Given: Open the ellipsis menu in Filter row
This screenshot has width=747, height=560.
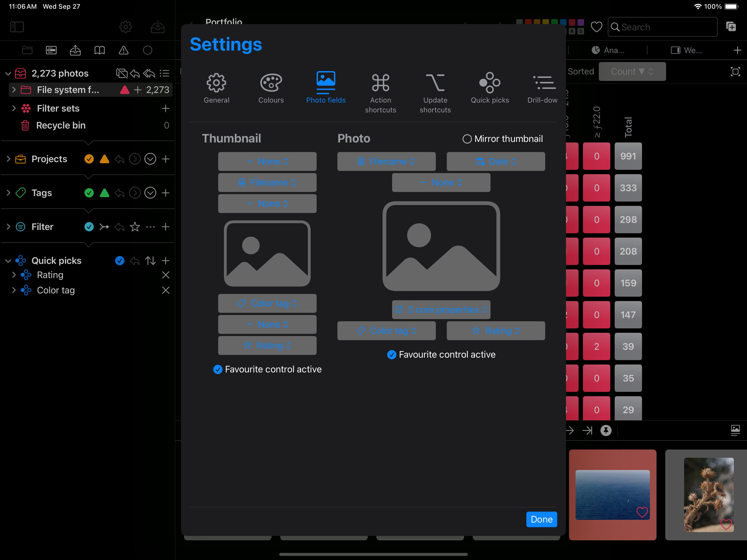Looking at the screenshot, I should click(x=150, y=227).
